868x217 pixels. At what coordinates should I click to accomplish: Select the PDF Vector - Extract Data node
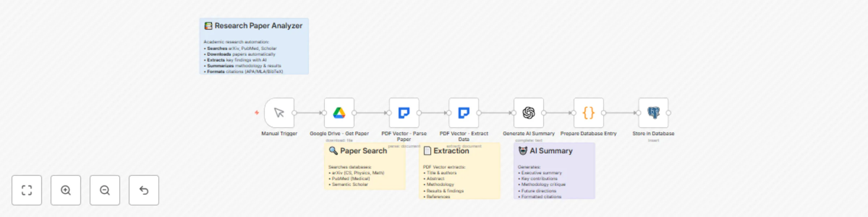point(464,113)
